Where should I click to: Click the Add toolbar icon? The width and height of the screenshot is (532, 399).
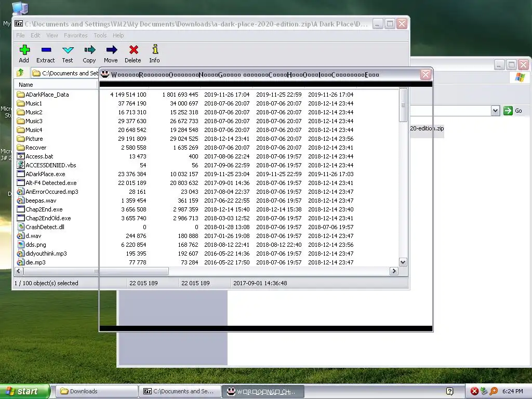(x=24, y=50)
